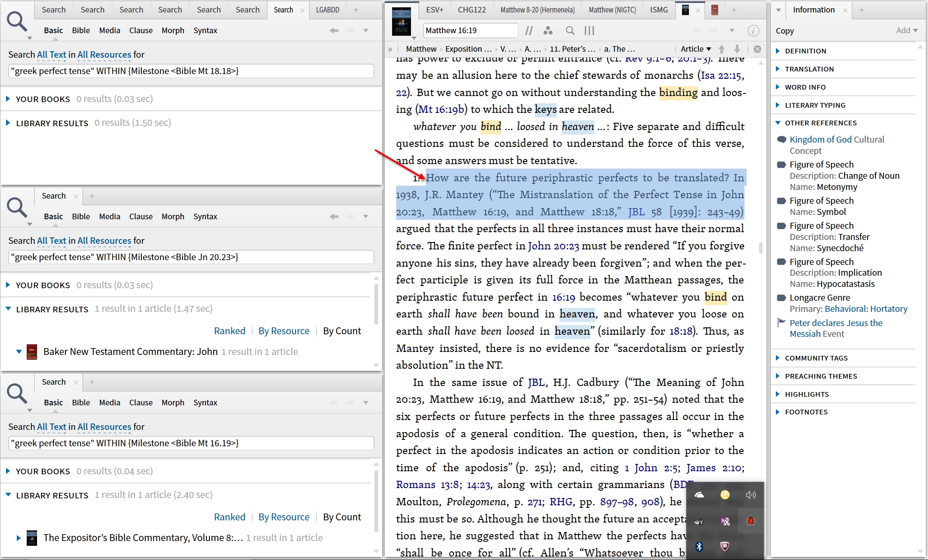Image resolution: width=928 pixels, height=560 pixels.
Task: Click the inline search magnifier icon
Action: coord(570,31)
